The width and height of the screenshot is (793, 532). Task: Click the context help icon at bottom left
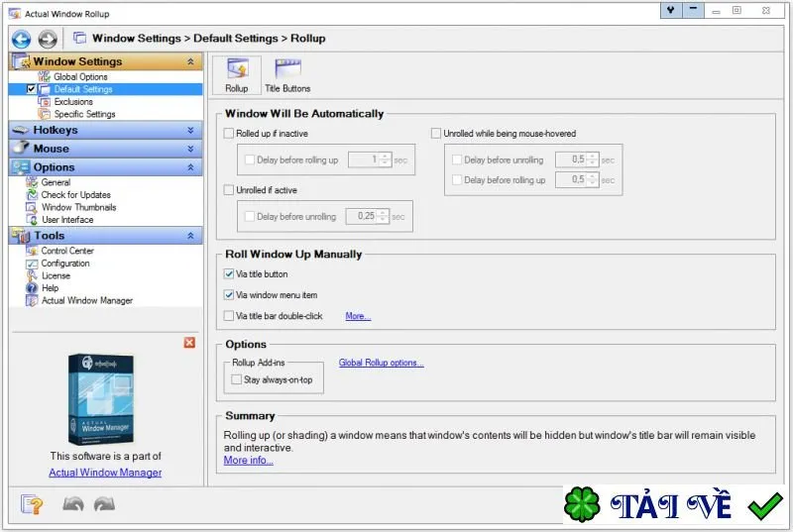click(x=32, y=504)
